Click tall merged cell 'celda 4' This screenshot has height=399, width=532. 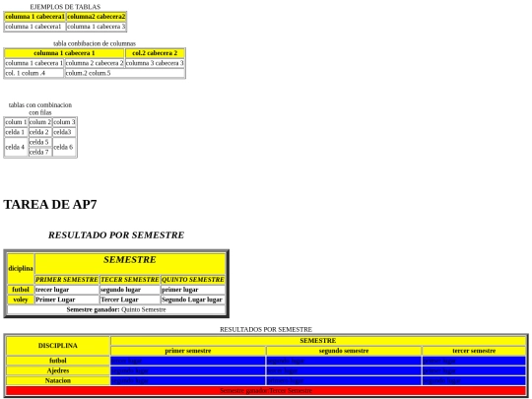tap(16, 147)
